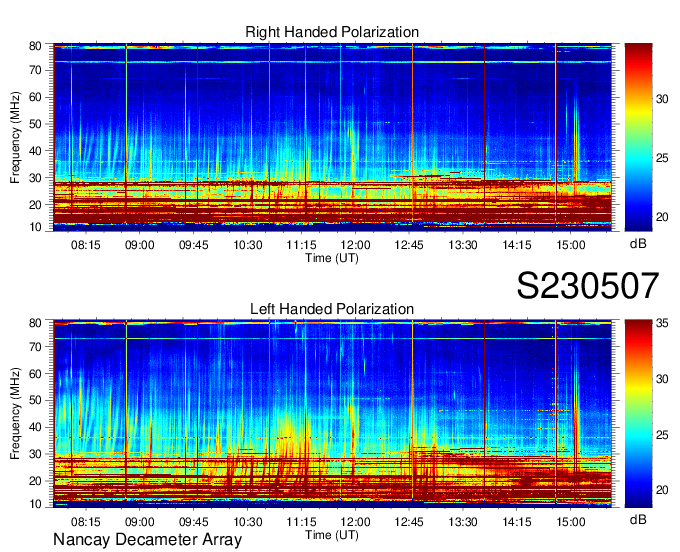The image size is (680, 552).
Task: Click 09:00 time tick on Left Handed plot
Action: pyautogui.click(x=140, y=522)
